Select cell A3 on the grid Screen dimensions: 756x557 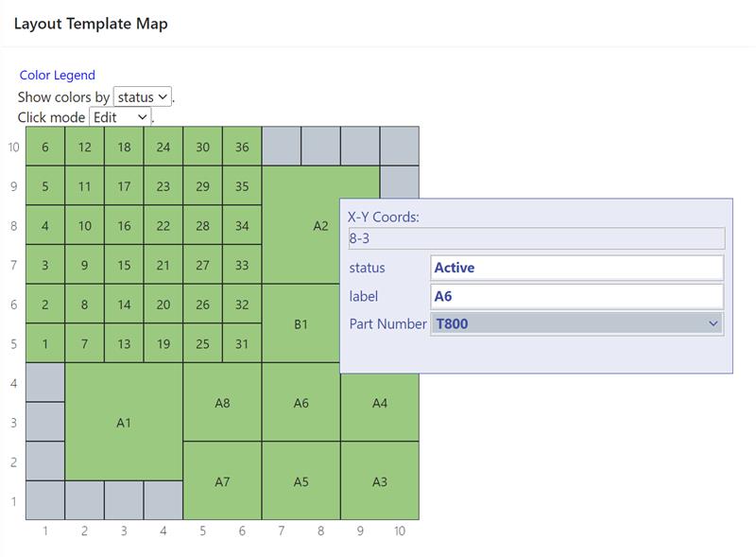tap(381, 480)
